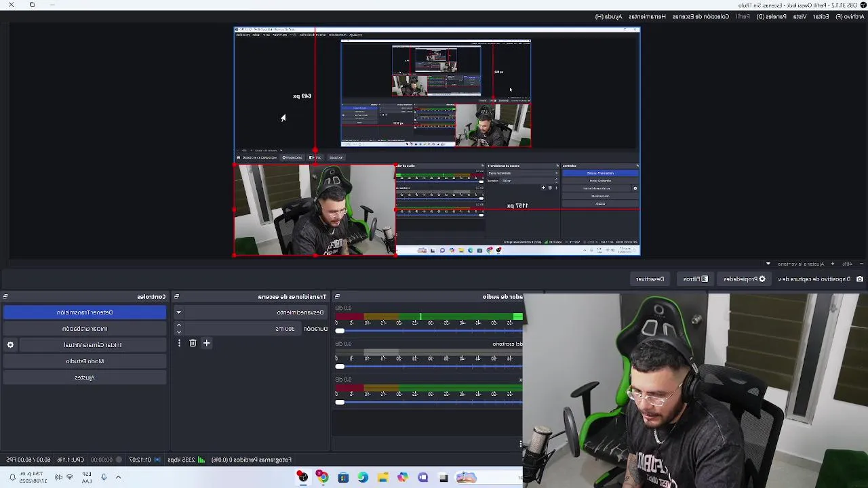The width and height of the screenshot is (868, 488).
Task: Open Copilot from the taskbar
Action: [403, 477]
